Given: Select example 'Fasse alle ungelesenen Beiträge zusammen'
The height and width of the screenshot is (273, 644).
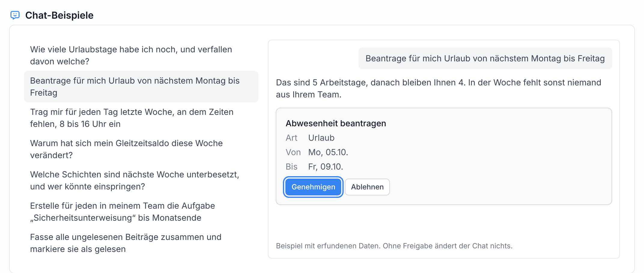Looking at the screenshot, I should tap(141, 243).
